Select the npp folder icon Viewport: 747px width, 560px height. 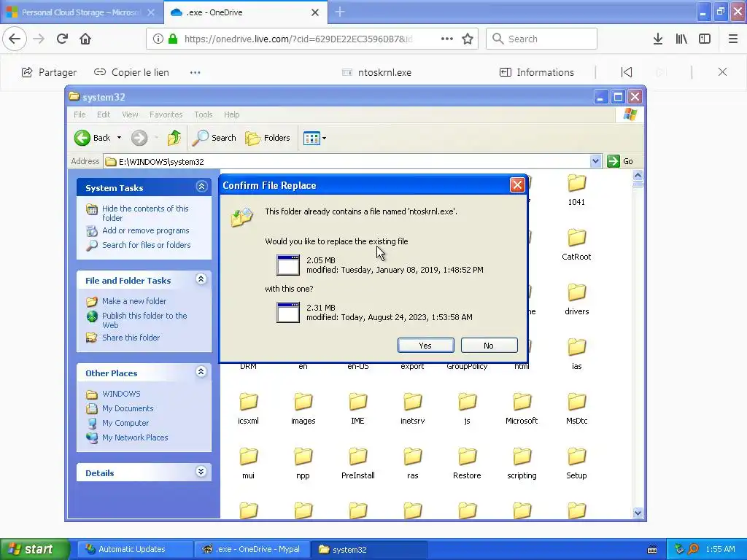pos(303,456)
